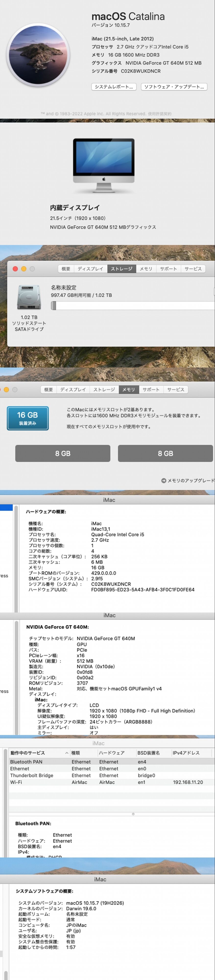Go to ストレージ tab in Memory window
This screenshot has height=980, width=215.
pyautogui.click(x=104, y=390)
